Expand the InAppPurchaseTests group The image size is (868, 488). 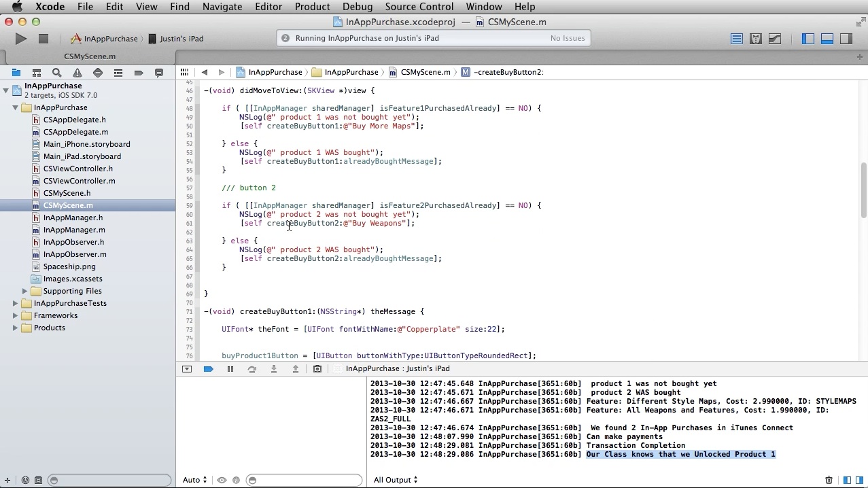(x=15, y=303)
